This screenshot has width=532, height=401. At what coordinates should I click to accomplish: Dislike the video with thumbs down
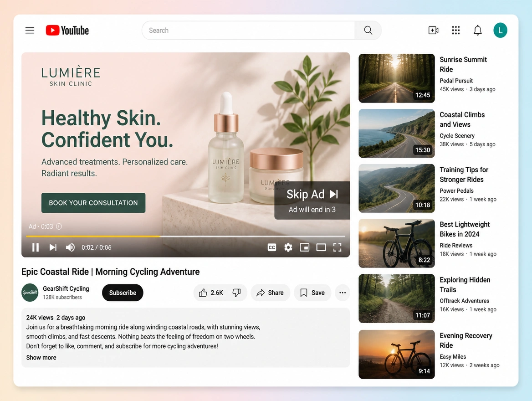click(236, 293)
